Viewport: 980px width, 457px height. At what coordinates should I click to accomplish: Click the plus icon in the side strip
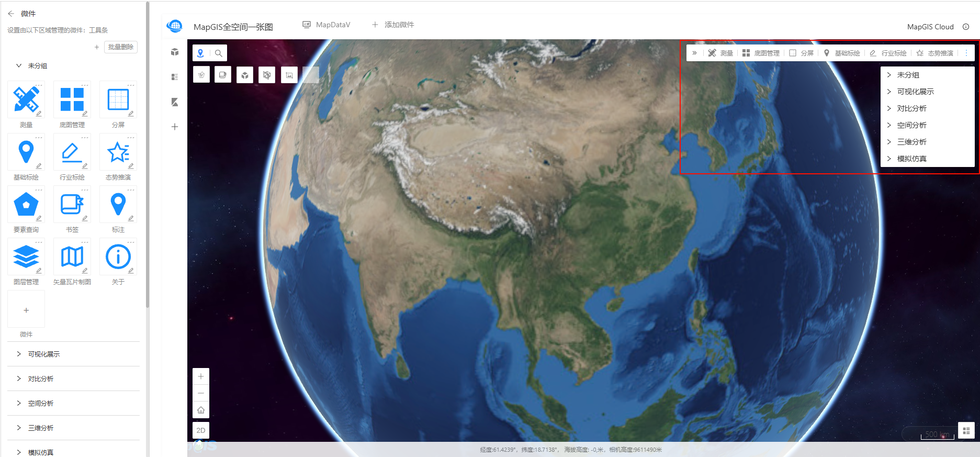coord(175,127)
